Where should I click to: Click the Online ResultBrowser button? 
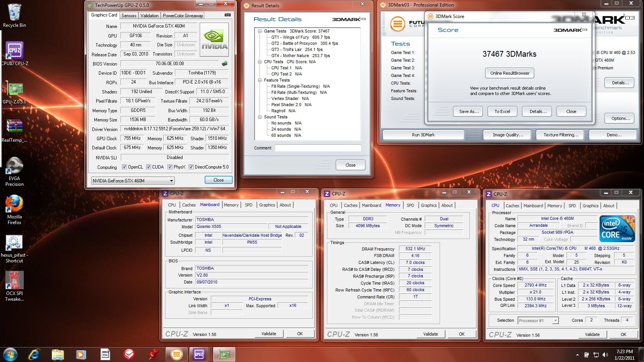[x=509, y=73]
